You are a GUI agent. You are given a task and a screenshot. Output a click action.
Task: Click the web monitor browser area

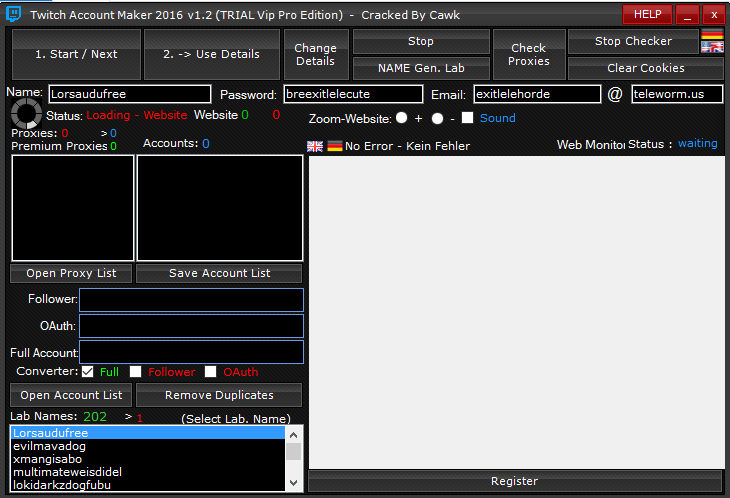coord(517,313)
